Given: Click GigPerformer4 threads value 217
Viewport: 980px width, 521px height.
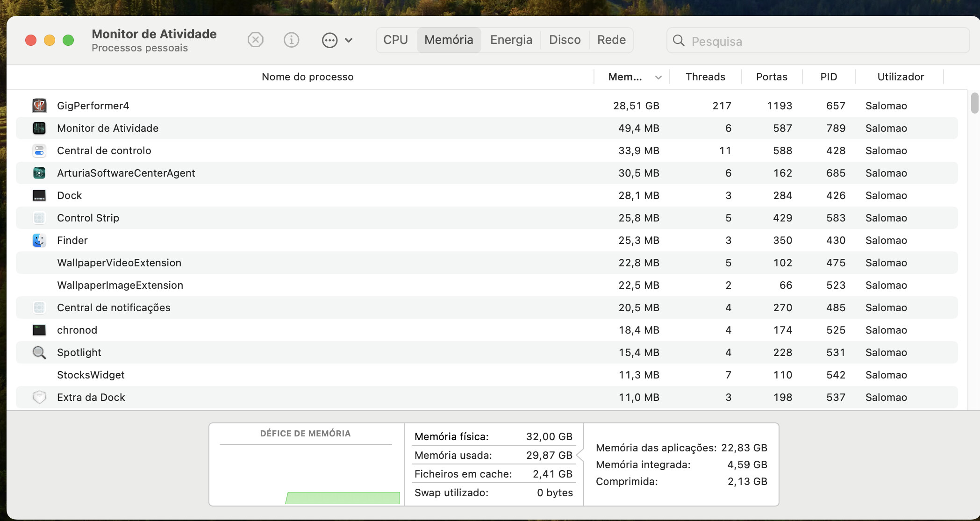Looking at the screenshot, I should tap(722, 106).
